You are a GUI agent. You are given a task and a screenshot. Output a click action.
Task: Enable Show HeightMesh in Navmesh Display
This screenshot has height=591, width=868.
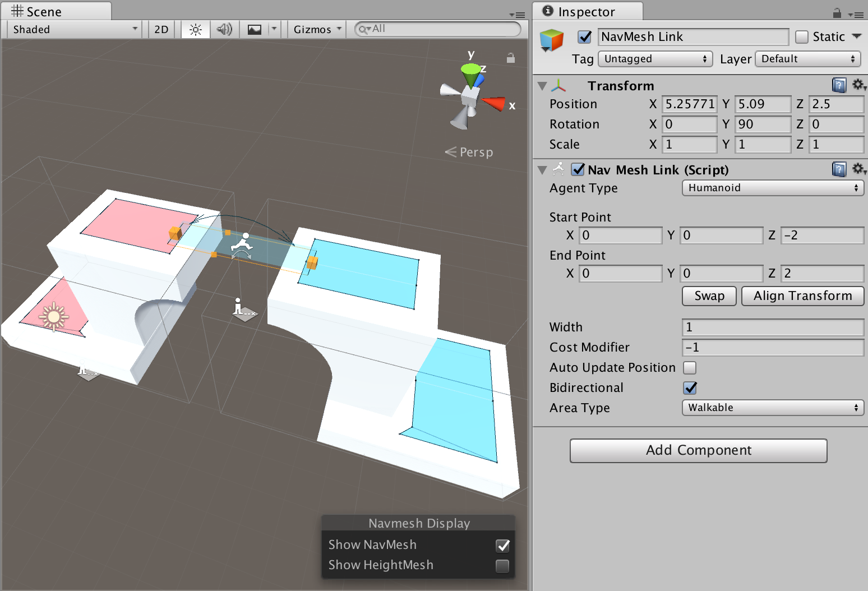pyautogui.click(x=502, y=566)
